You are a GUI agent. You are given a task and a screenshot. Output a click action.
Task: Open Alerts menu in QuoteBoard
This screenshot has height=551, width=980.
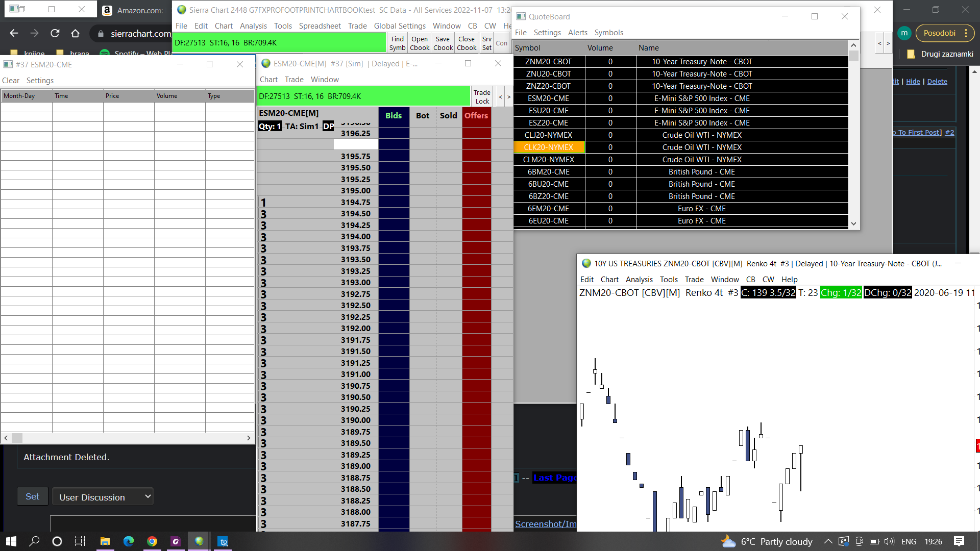coord(577,32)
